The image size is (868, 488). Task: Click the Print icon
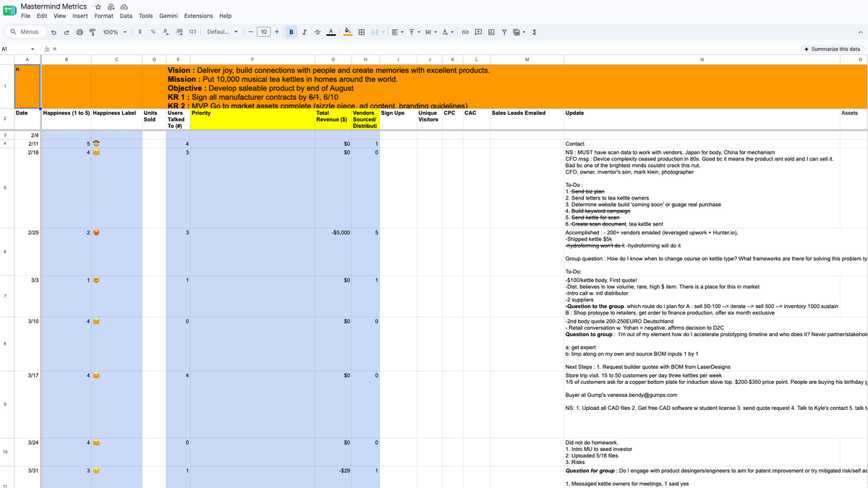(x=80, y=32)
